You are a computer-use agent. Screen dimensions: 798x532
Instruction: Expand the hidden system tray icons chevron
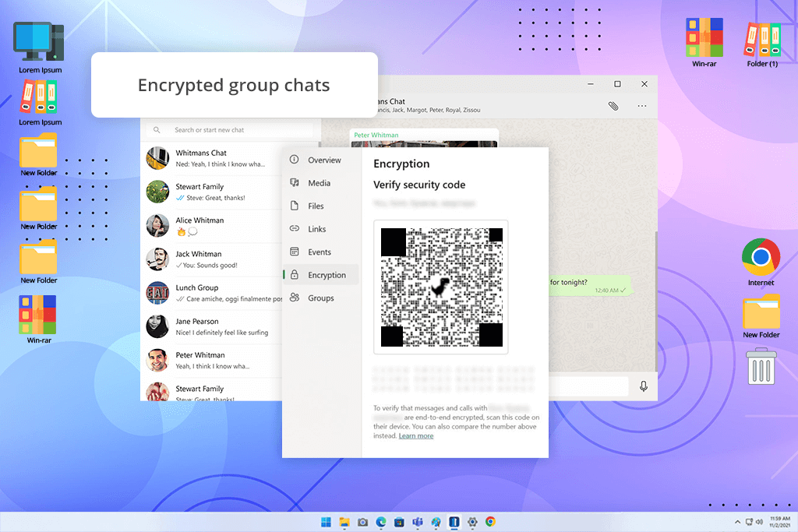pos(737,522)
